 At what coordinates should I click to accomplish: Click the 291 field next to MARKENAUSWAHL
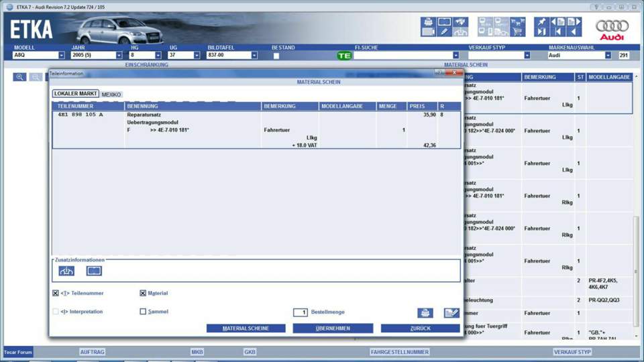click(623, 55)
